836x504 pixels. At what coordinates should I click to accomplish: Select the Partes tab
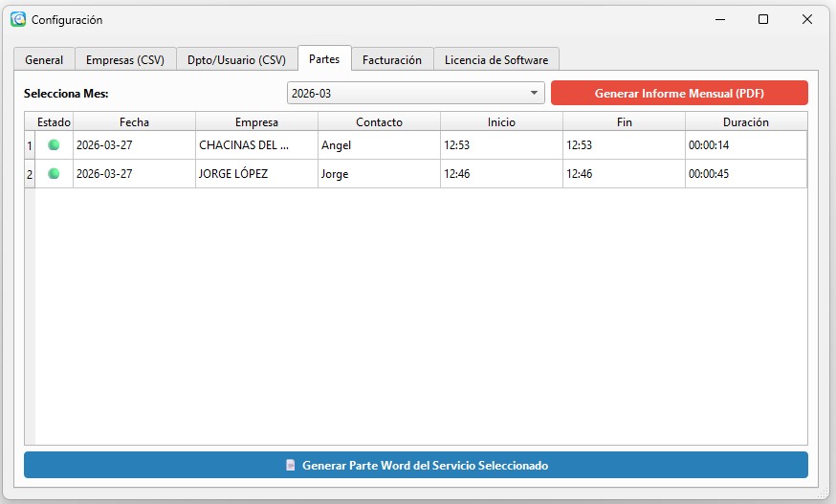[x=324, y=58]
